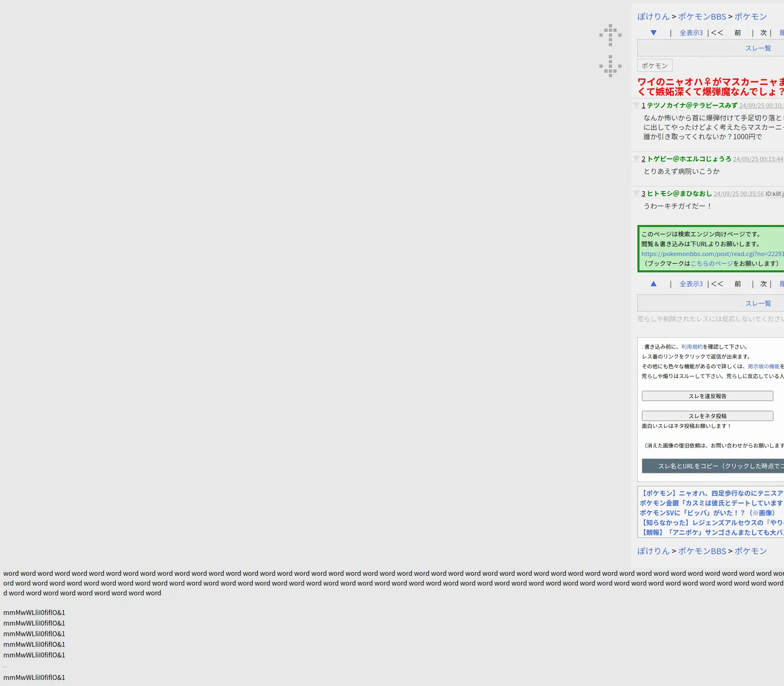
Task: Open the ポケモンSVに「ビッパ」がいた related thread
Action: click(707, 513)
